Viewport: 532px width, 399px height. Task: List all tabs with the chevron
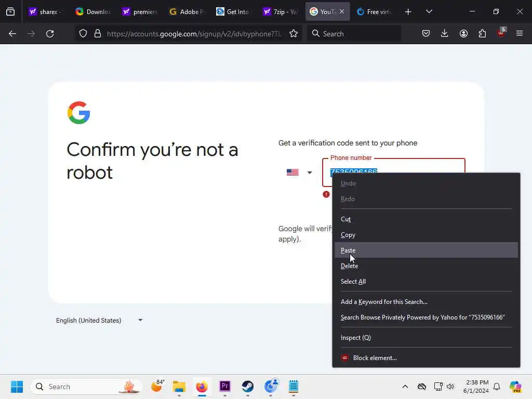tap(429, 12)
